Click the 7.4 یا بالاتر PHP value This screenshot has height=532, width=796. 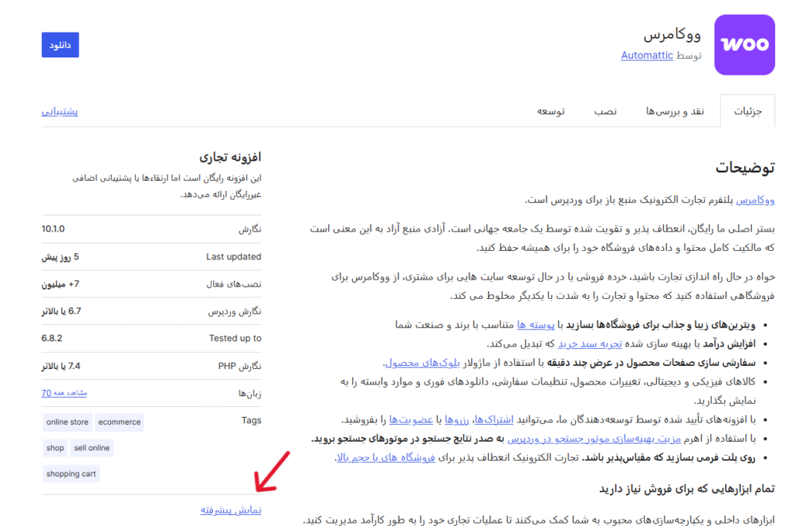tap(61, 366)
